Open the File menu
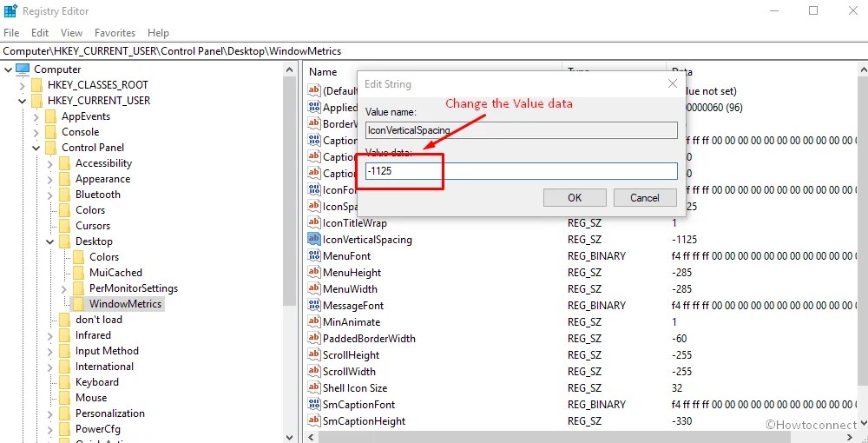Screen dimensions: 868x443 pyautogui.click(x=11, y=33)
